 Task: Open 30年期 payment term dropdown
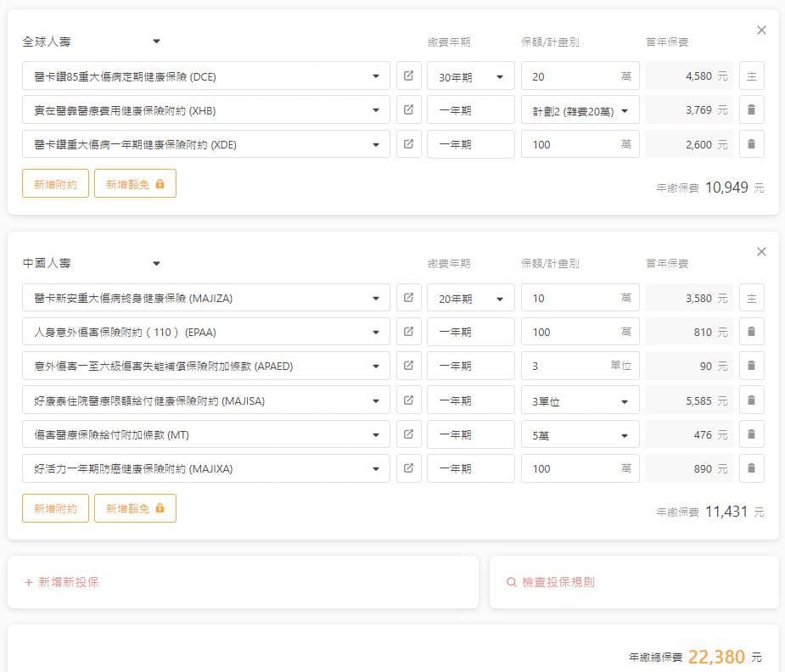[x=471, y=76]
